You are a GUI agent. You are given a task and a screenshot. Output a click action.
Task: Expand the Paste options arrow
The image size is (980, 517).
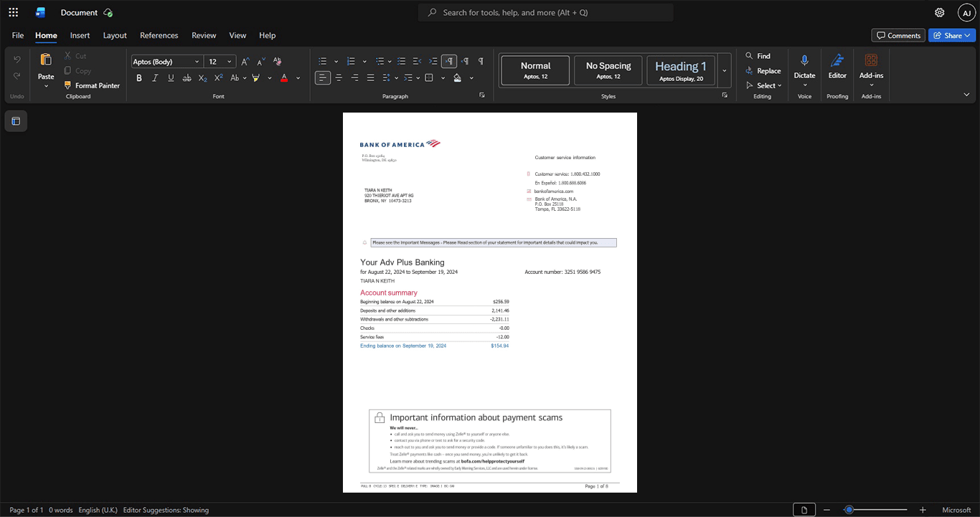click(46, 86)
